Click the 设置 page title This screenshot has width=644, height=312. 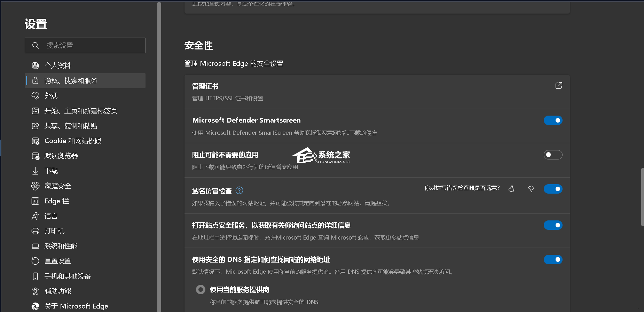(x=36, y=24)
